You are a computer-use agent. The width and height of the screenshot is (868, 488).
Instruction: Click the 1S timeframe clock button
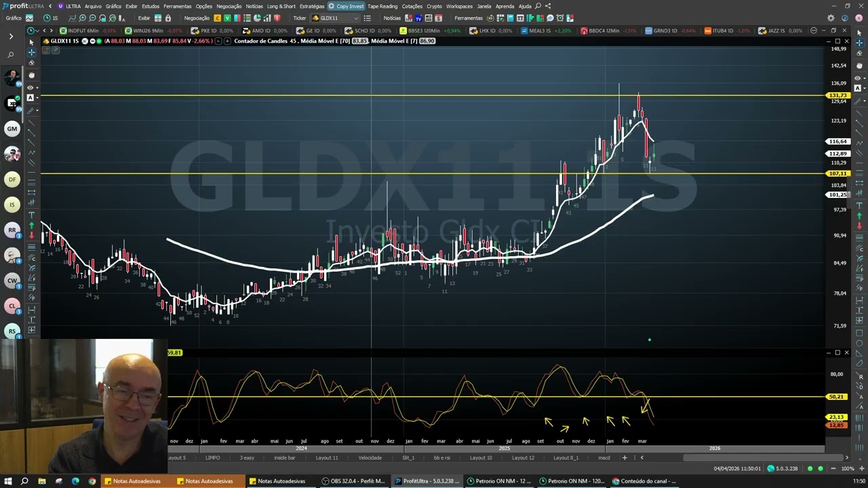click(x=51, y=18)
